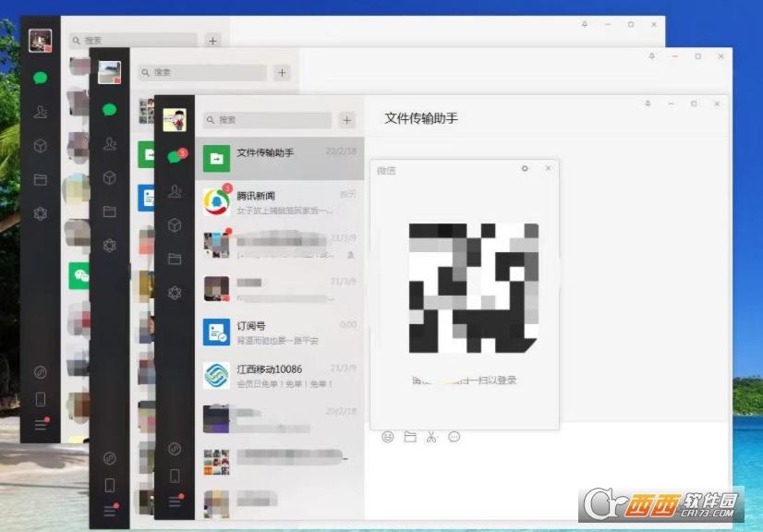The height and width of the screenshot is (532, 763).
Task: Click the search box in middle WeChat window
Action: pyautogui.click(x=202, y=73)
